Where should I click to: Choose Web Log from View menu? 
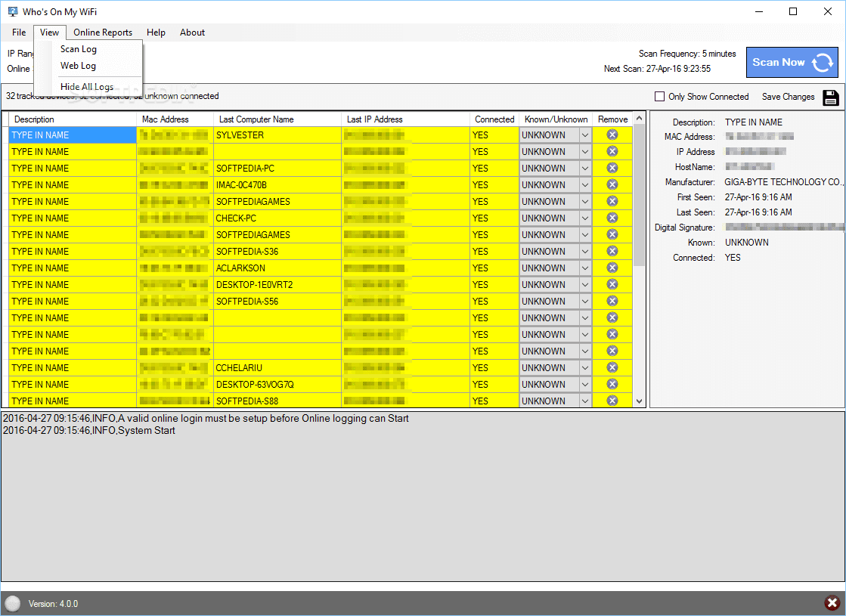tap(78, 66)
